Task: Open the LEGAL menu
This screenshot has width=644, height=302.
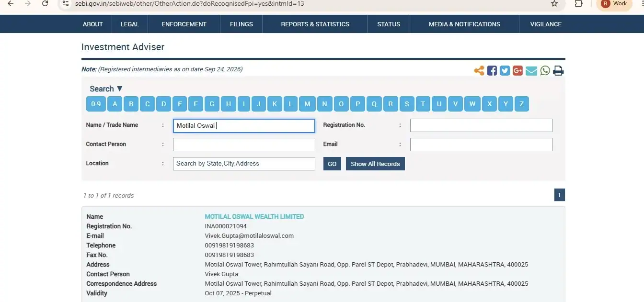Action: 130,24
